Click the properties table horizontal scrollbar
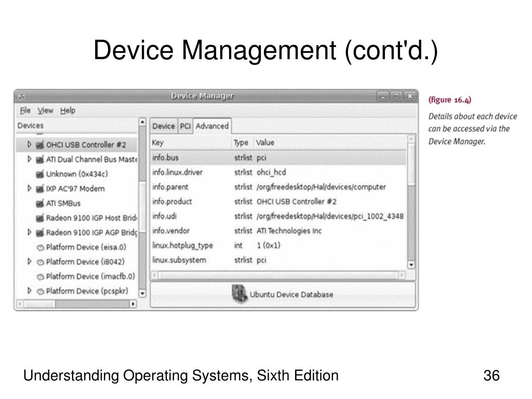Viewport: 532px width, 399px height. click(x=278, y=275)
